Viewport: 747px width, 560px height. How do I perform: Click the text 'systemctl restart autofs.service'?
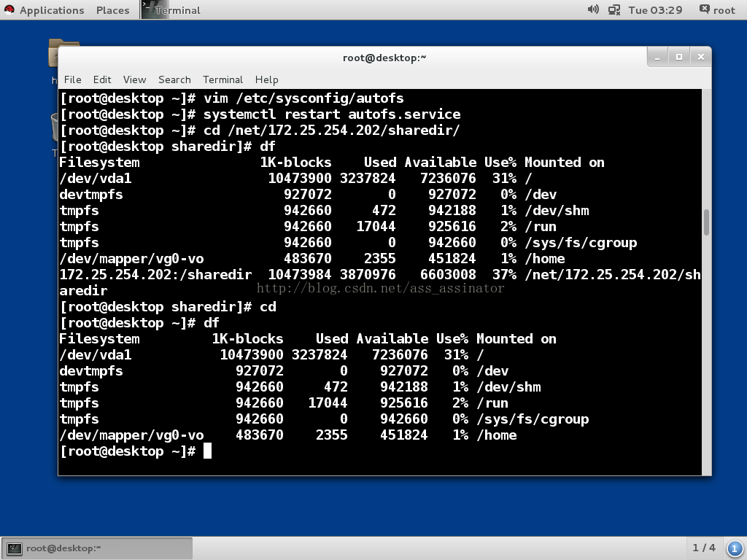point(332,114)
